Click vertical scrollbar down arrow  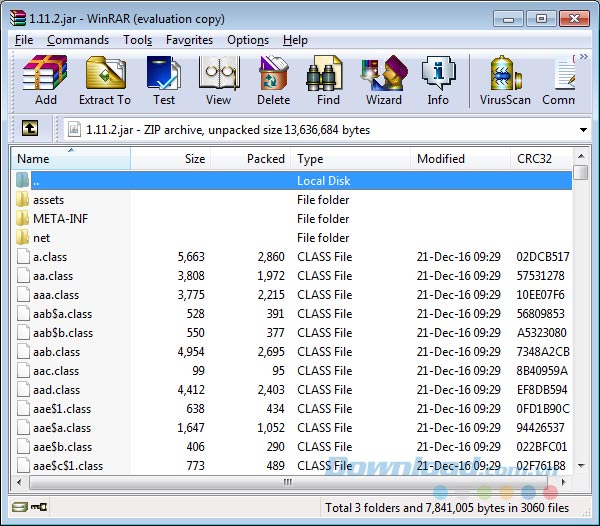pyautogui.click(x=581, y=466)
